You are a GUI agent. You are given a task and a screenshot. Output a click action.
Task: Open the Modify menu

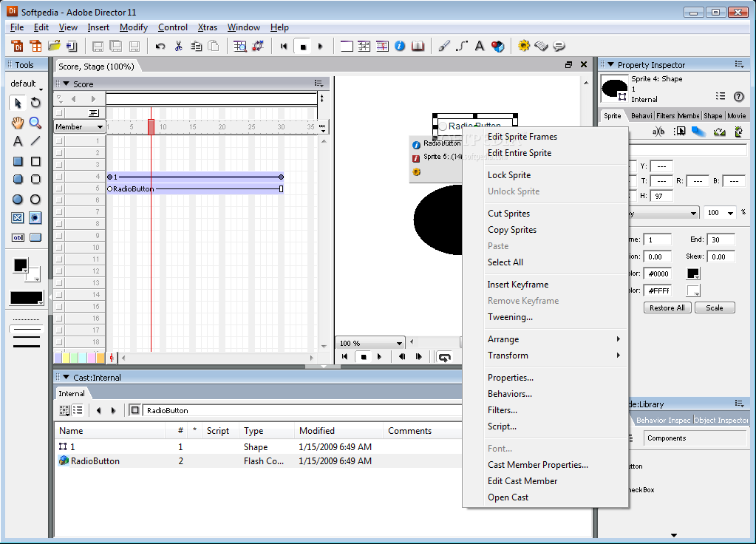(x=134, y=27)
